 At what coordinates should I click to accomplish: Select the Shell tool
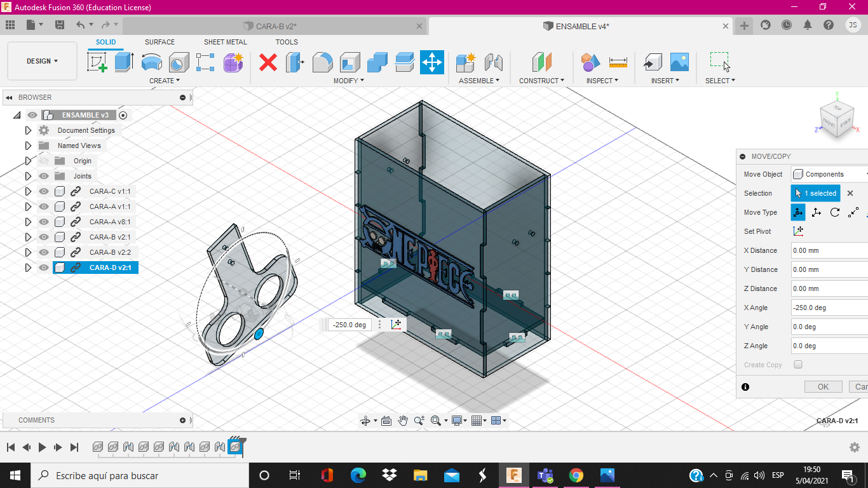[349, 62]
